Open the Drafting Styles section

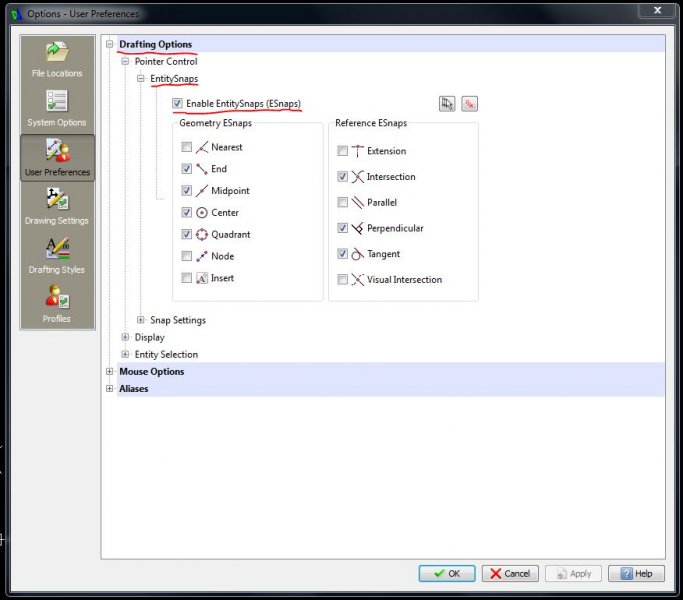coord(57,256)
